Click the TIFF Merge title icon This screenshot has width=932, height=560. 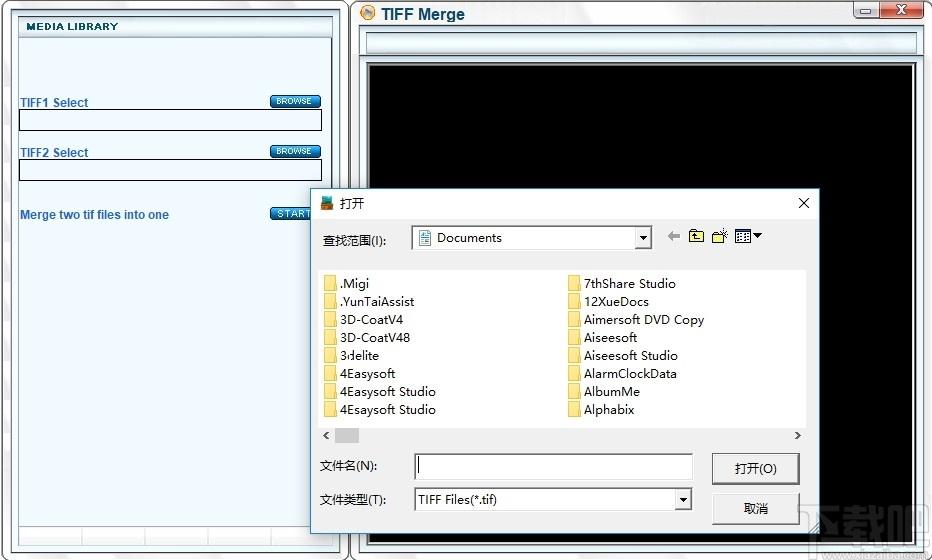click(368, 12)
